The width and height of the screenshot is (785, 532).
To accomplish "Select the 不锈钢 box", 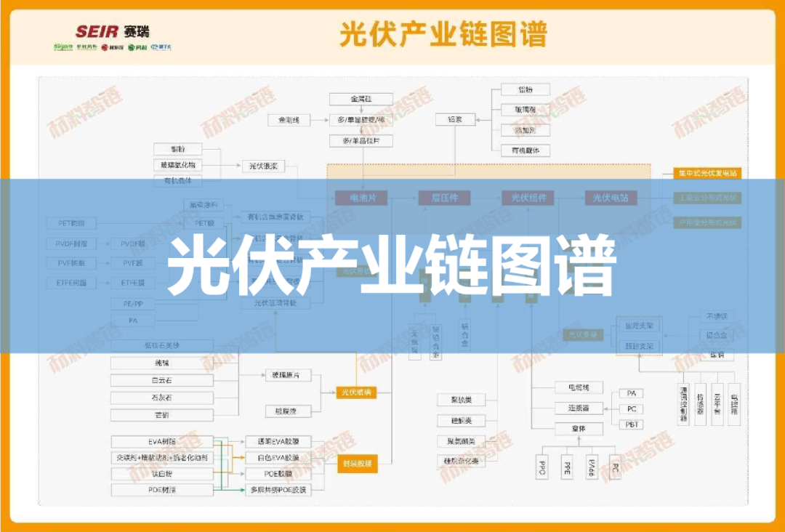I will coord(717,316).
